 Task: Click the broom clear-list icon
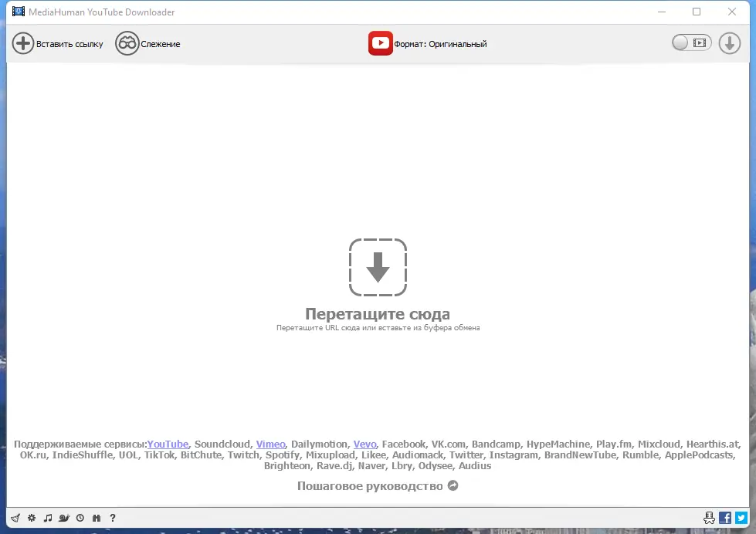[15, 518]
